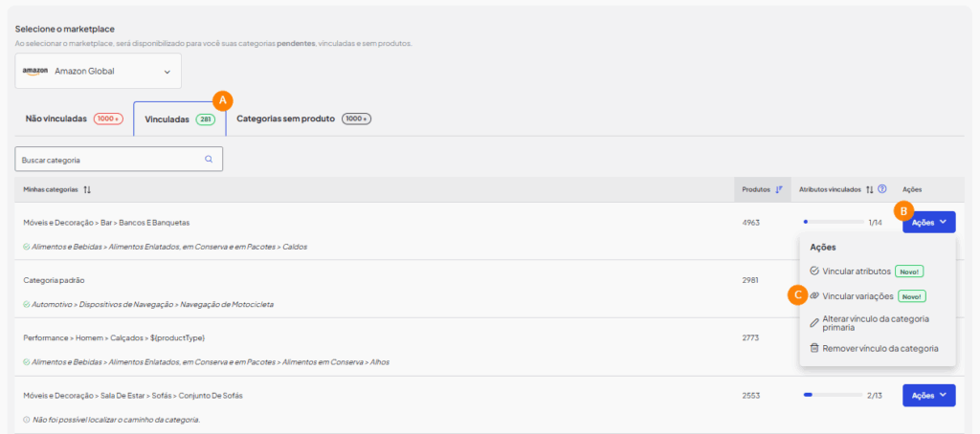Click the Buscar categoria search field
Screen dimensions: 980x434
pos(109,160)
